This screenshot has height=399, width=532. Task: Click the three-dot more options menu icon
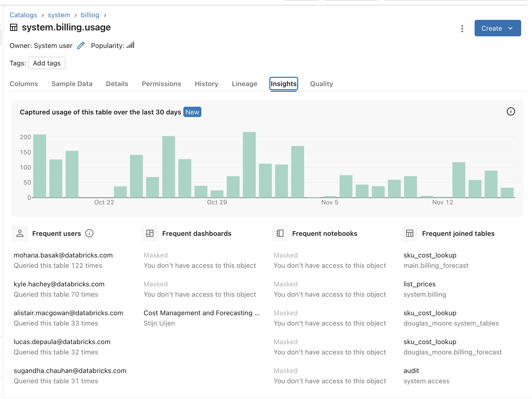462,28
